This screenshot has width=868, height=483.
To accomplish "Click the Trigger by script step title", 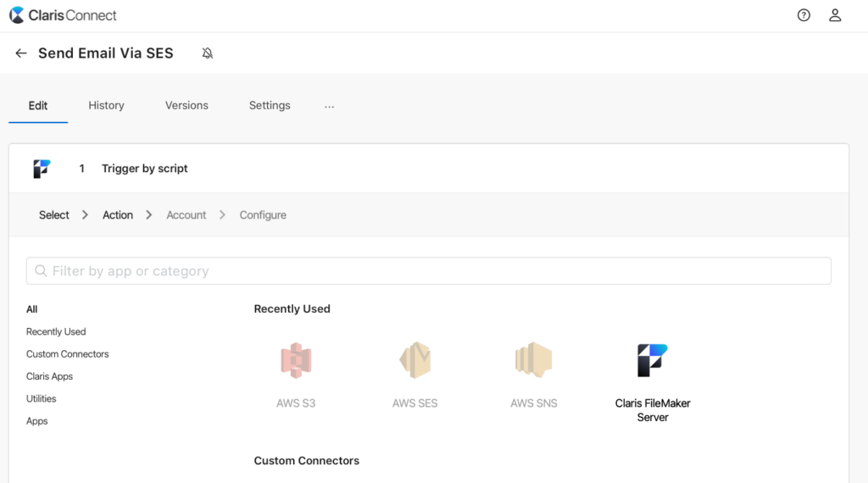I will [144, 168].
